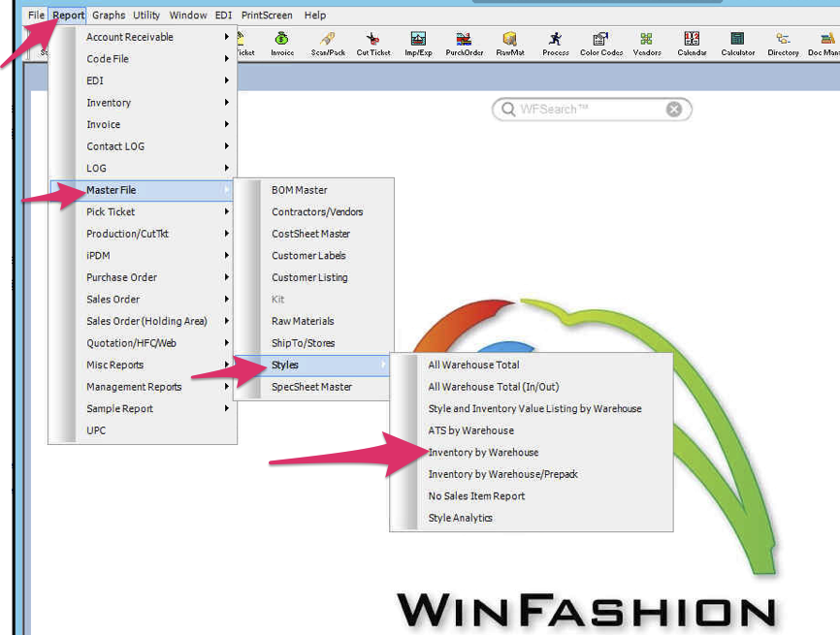Image resolution: width=840 pixels, height=635 pixels.
Task: Clear the WFSearch field with X icon
Action: [x=674, y=110]
